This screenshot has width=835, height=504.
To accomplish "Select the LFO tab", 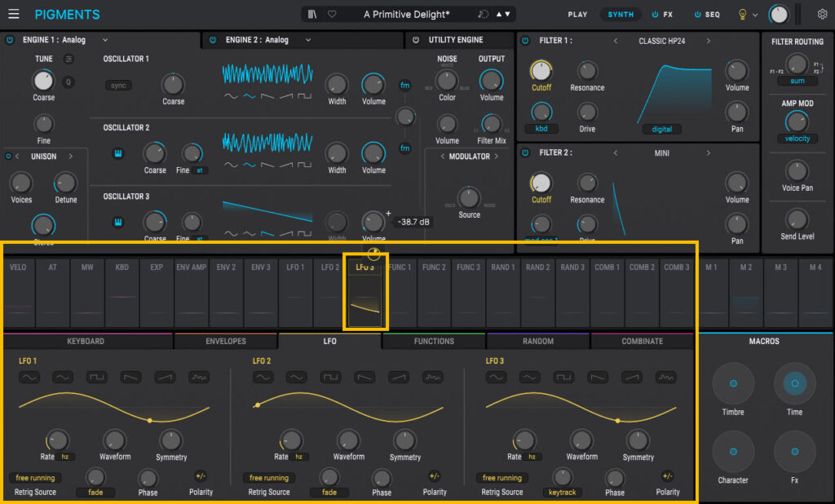I will (329, 341).
